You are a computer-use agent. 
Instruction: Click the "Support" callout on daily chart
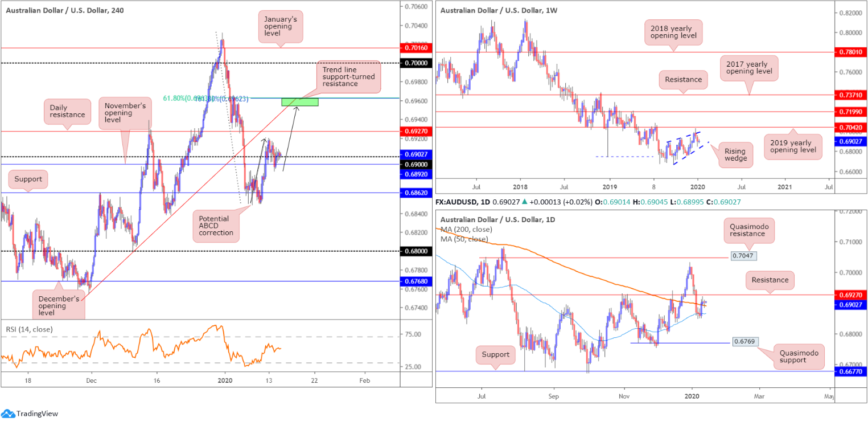coord(495,354)
